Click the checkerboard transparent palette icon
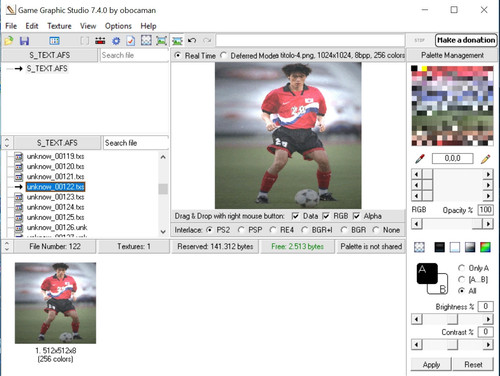The width and height of the screenshot is (500, 376). point(419,247)
